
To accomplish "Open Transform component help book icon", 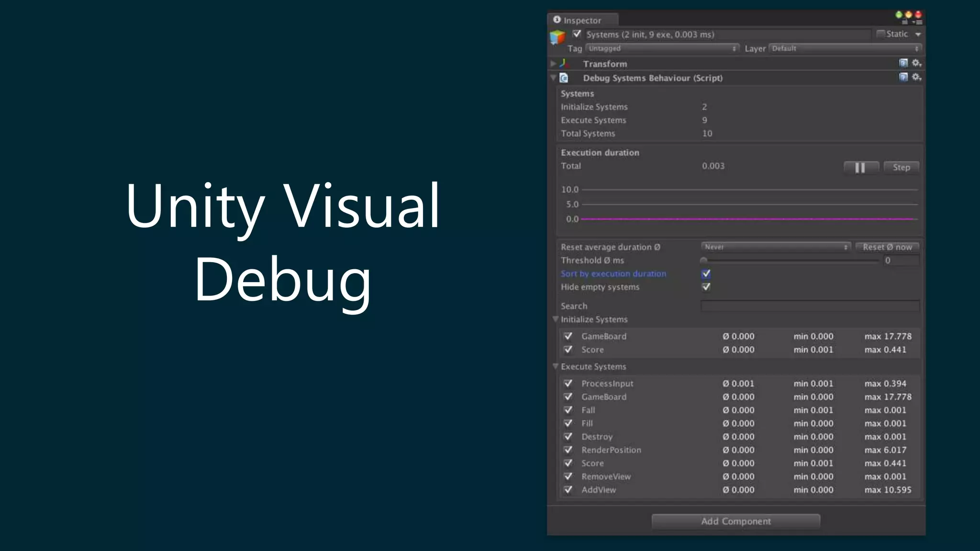I will (x=903, y=63).
